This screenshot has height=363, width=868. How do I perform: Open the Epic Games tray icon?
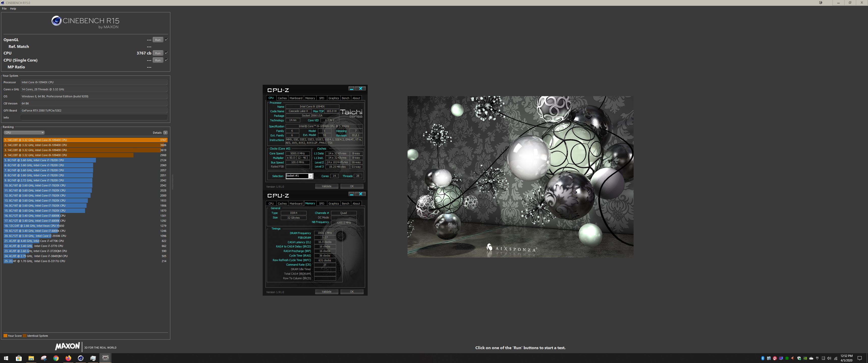[818, 358]
